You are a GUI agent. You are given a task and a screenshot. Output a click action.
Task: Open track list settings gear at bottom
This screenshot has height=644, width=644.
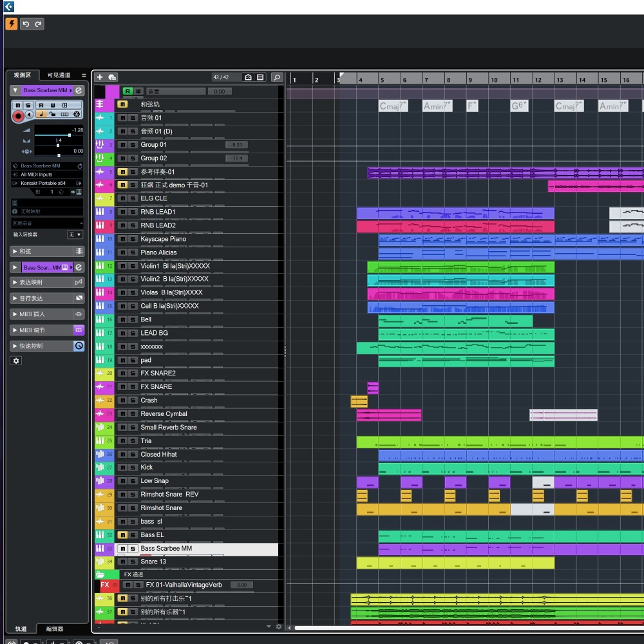(x=279, y=627)
